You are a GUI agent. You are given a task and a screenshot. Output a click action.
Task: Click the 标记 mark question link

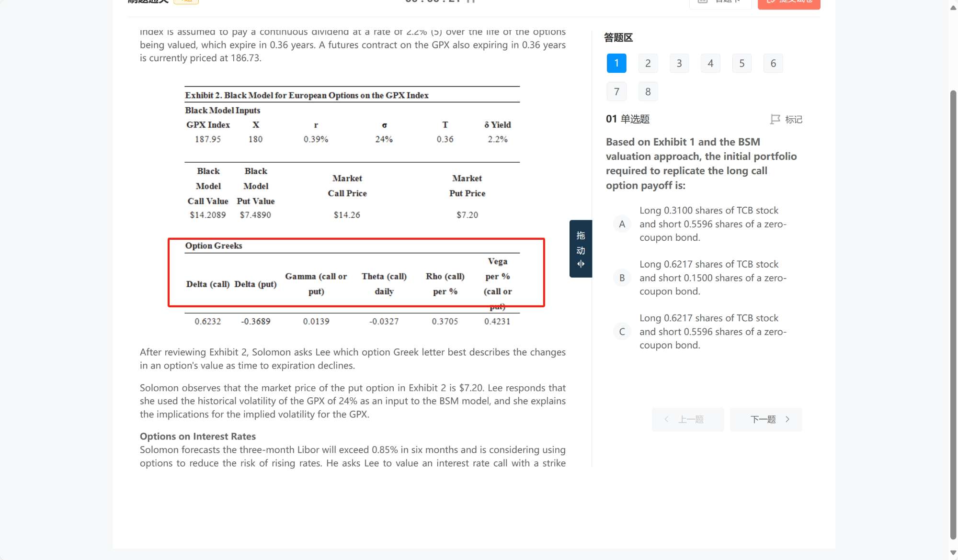[x=793, y=119]
